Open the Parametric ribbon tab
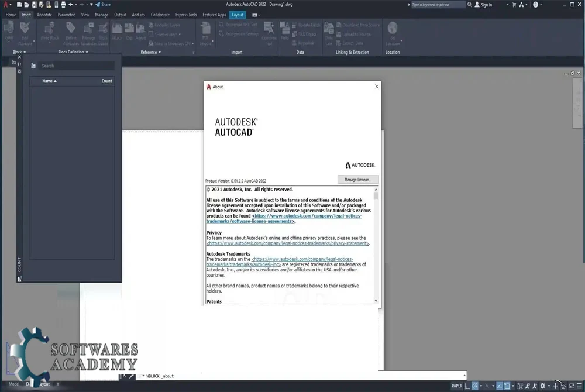 (67, 15)
